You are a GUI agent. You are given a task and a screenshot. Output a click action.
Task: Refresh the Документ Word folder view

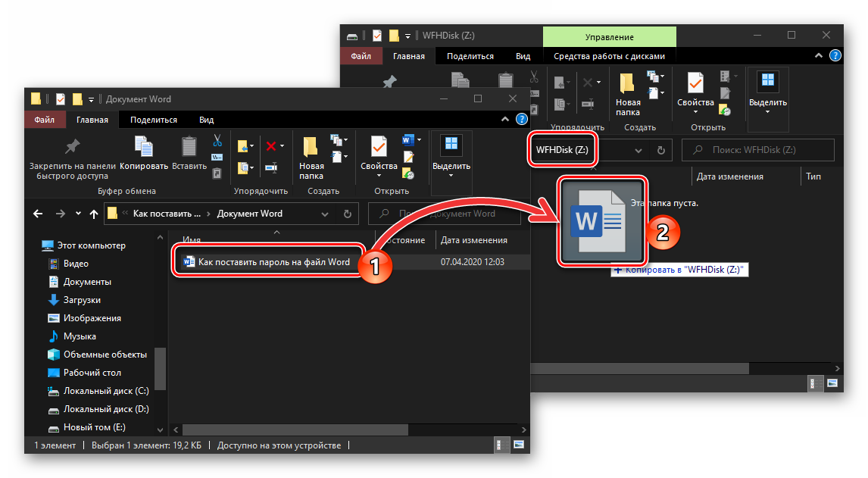tap(348, 214)
